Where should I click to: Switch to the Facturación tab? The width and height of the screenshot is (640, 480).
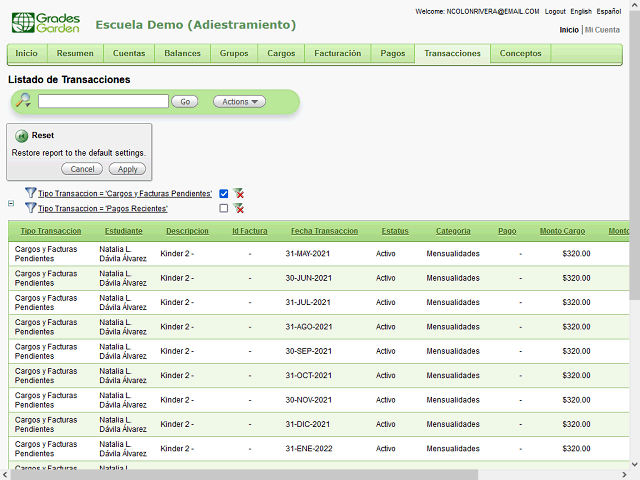point(337,53)
